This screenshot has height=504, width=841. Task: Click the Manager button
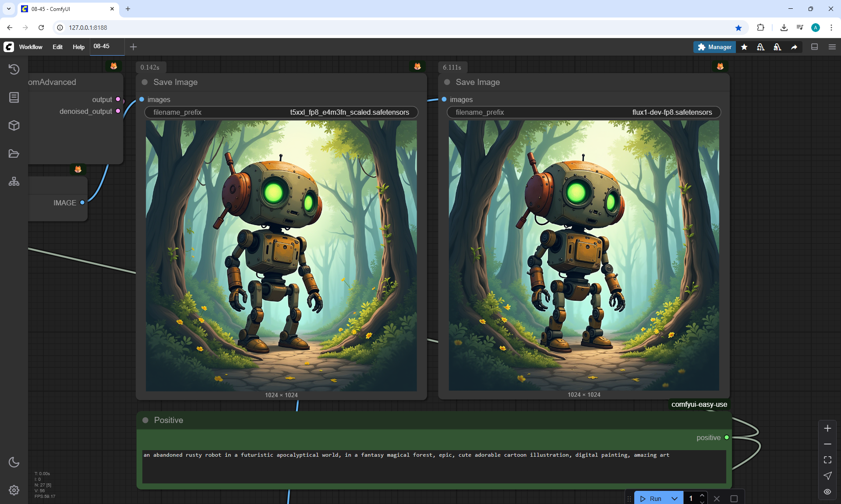(x=714, y=47)
